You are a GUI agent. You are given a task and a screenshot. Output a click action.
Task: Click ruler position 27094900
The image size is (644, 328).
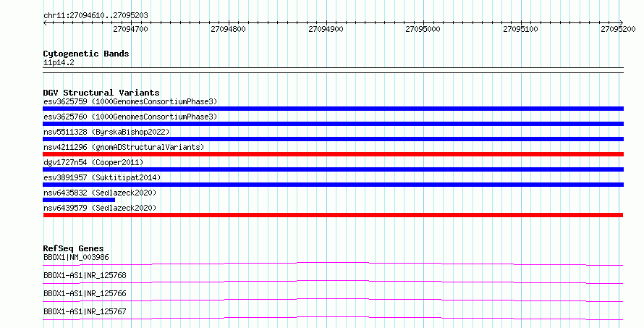(326, 29)
